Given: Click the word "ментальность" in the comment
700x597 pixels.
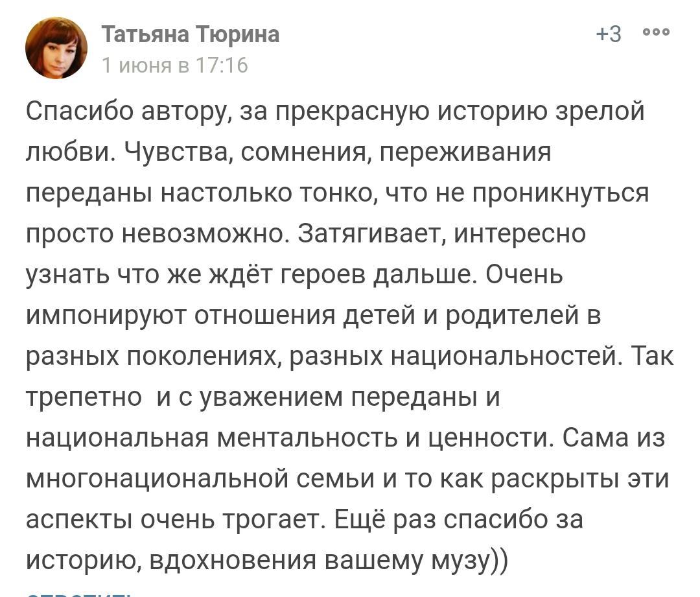Looking at the screenshot, I should tap(307, 439).
